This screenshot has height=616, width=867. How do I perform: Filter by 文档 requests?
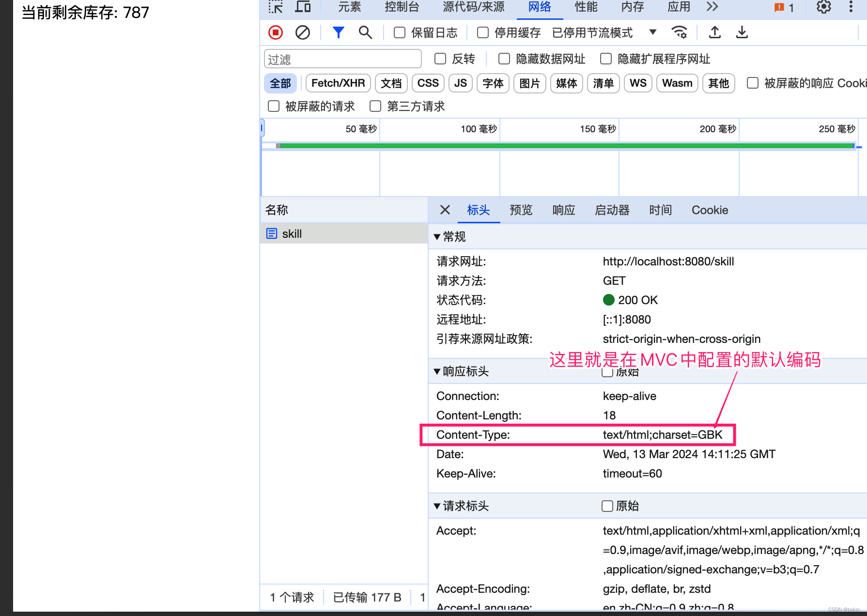391,83
